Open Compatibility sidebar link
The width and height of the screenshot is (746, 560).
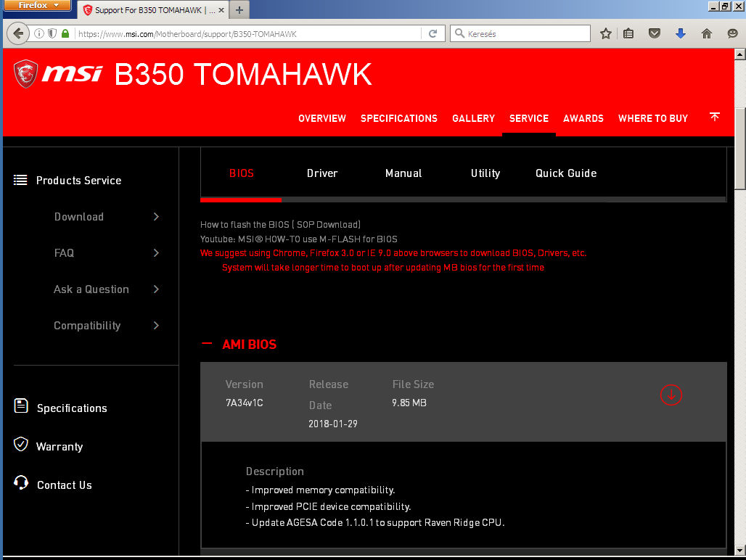87,326
